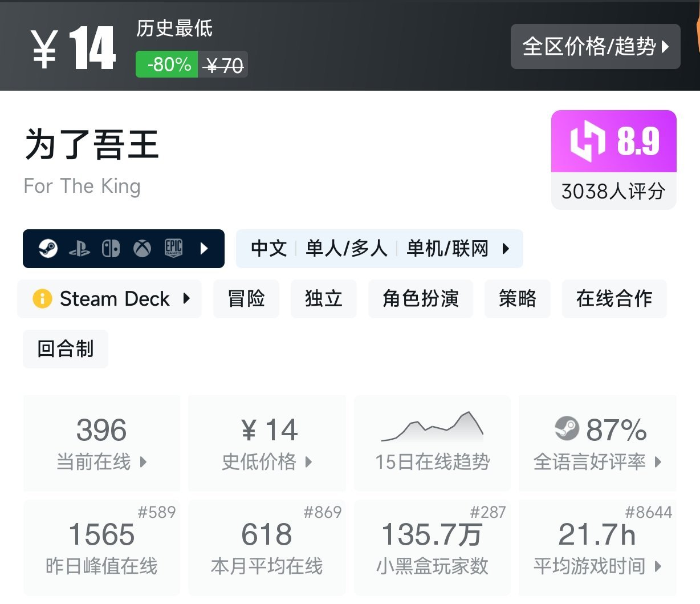Click the Xiaoheihe logo in score badge
Image resolution: width=700 pixels, height=604 pixels.
click(x=588, y=141)
